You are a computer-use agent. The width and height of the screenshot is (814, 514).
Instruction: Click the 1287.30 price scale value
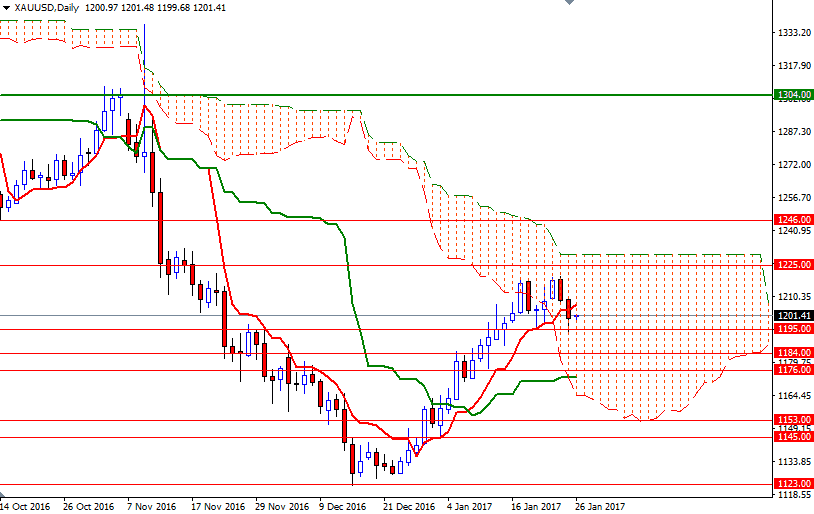(794, 132)
